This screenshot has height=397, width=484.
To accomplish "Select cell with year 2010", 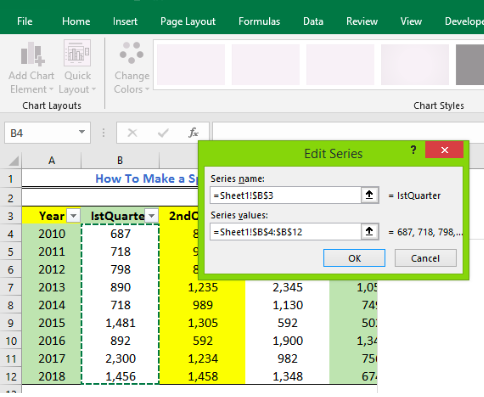I will point(51,233).
